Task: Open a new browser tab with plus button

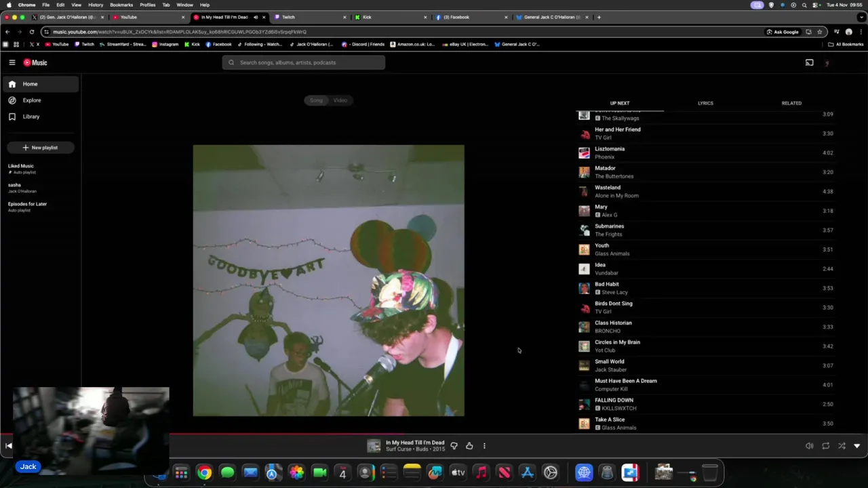Action: pos(599,17)
